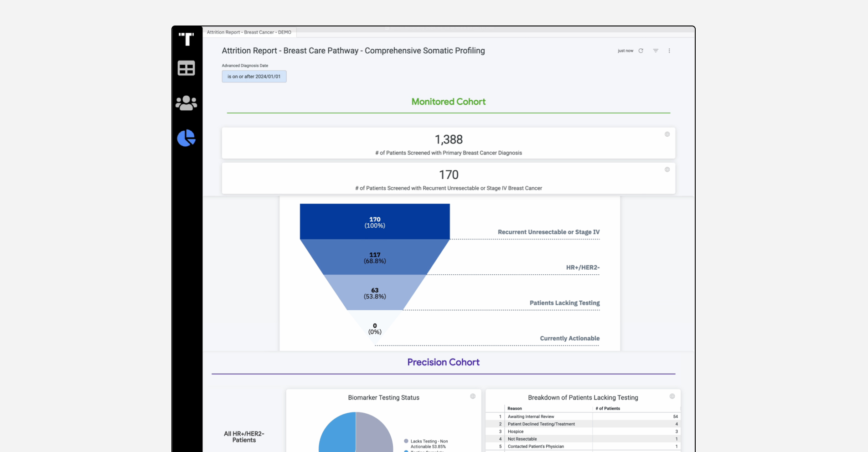
Task: Click the Attrition Report dashboard title
Action: (353, 51)
